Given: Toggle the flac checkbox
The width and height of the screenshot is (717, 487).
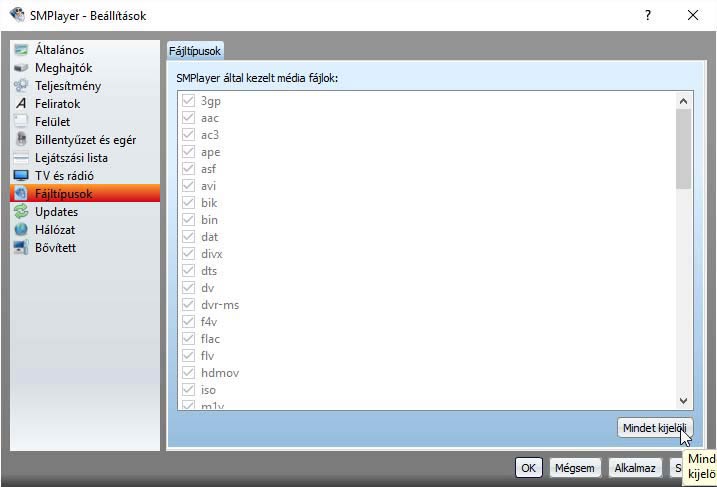Looking at the screenshot, I should (x=188, y=338).
